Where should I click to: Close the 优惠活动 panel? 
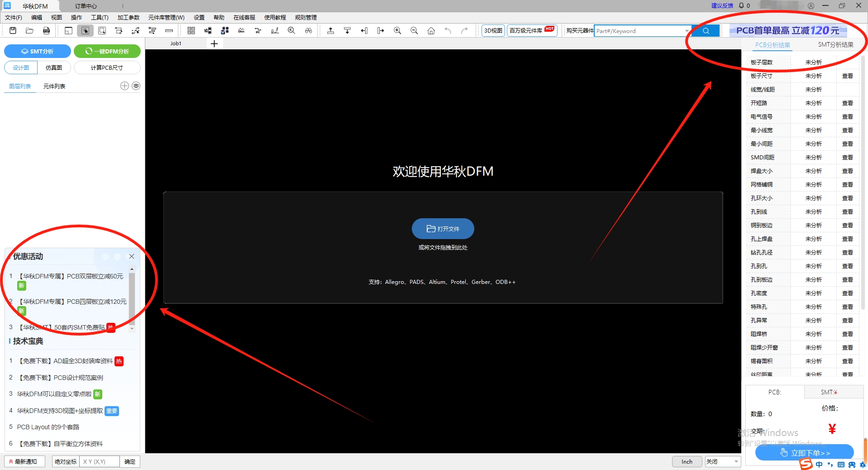[x=132, y=256]
